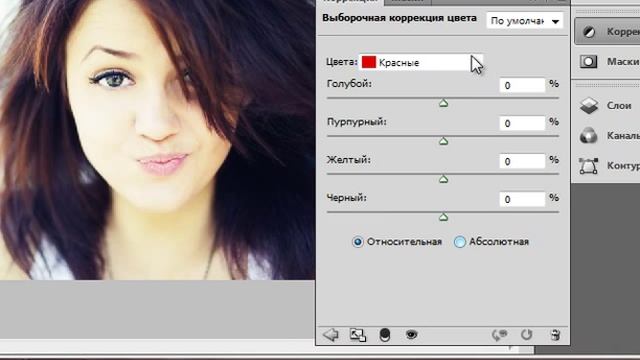Return to adjustment list with back arrow
This screenshot has width=640, height=360.
[x=331, y=335]
